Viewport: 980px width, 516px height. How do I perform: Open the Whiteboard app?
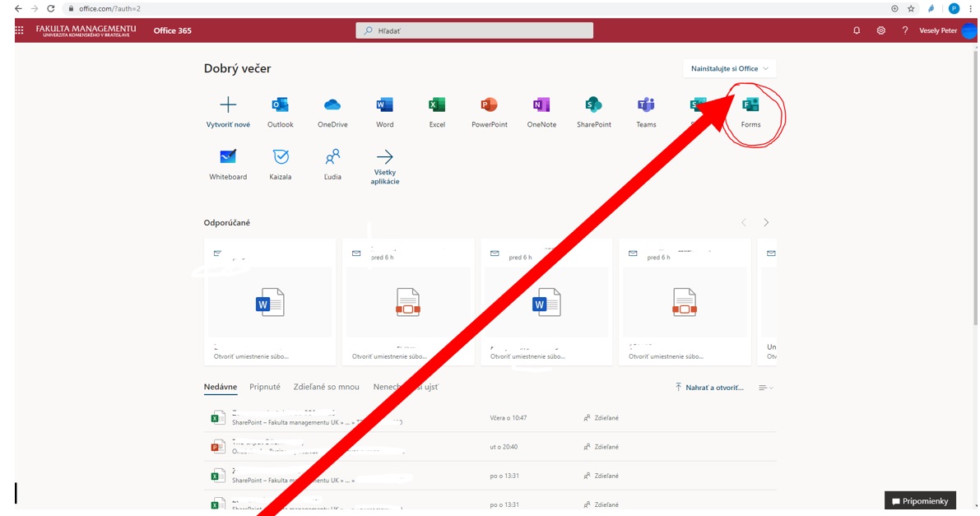tap(228, 157)
